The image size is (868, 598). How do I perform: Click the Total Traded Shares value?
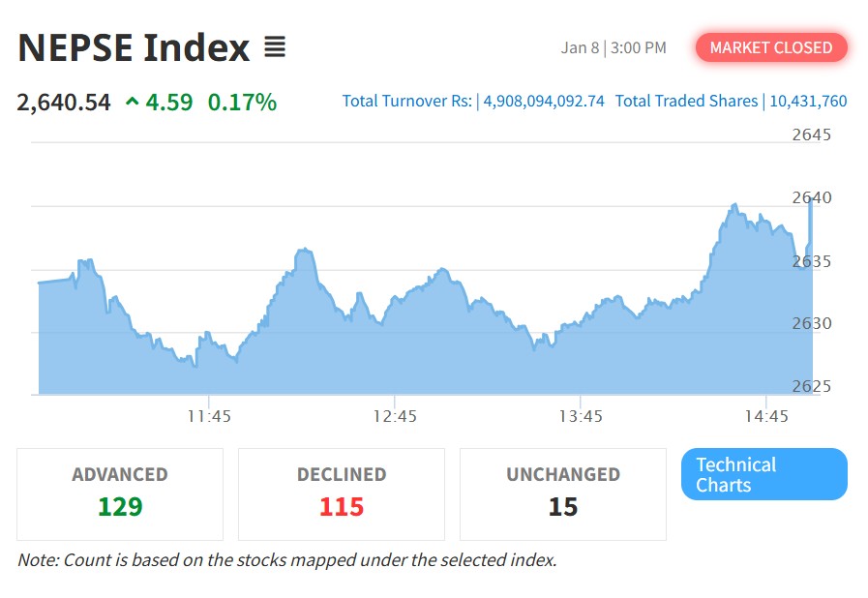[808, 101]
